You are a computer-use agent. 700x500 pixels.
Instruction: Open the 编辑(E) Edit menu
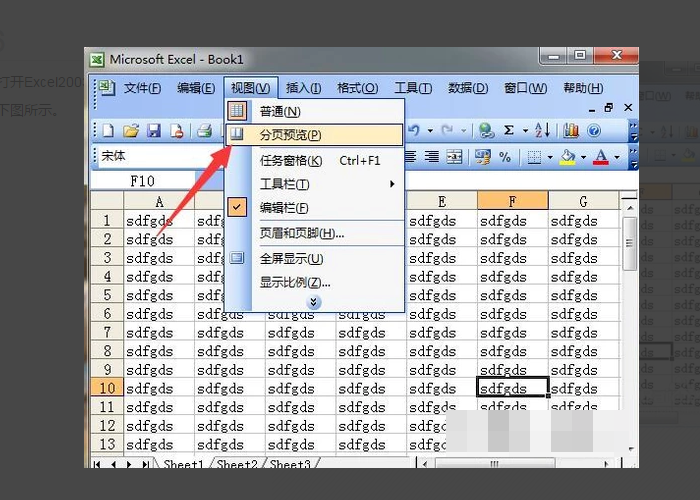click(196, 88)
